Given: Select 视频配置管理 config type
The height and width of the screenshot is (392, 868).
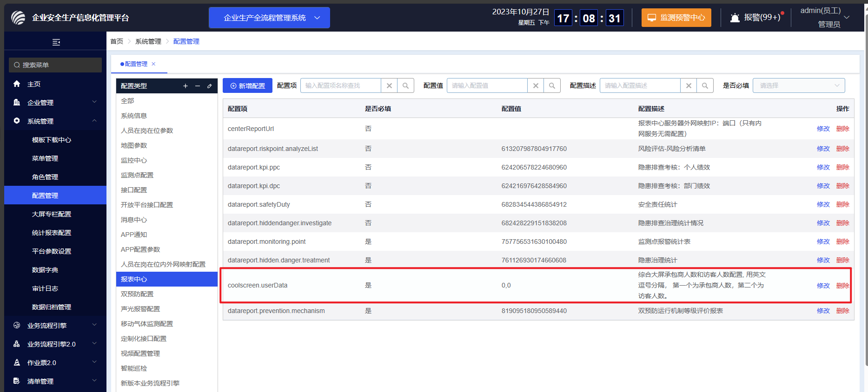Looking at the screenshot, I should point(167,353).
